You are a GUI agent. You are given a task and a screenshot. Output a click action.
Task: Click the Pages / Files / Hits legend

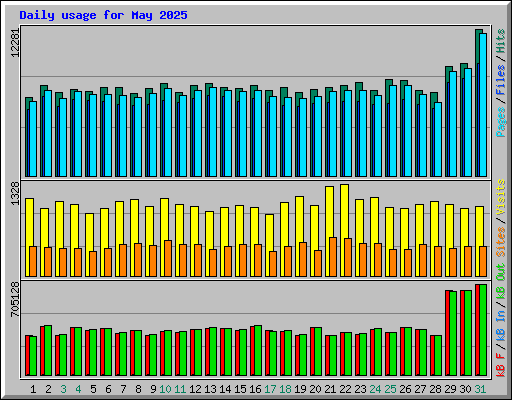tap(501, 83)
